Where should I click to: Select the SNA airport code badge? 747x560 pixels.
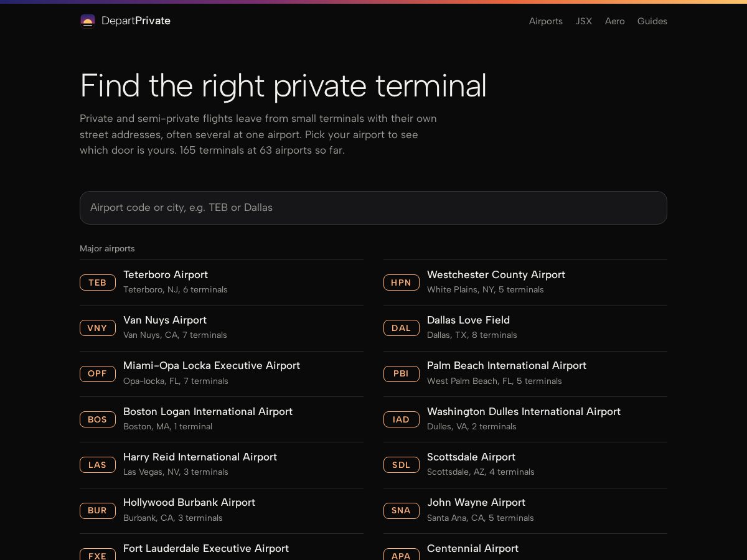tap(402, 511)
